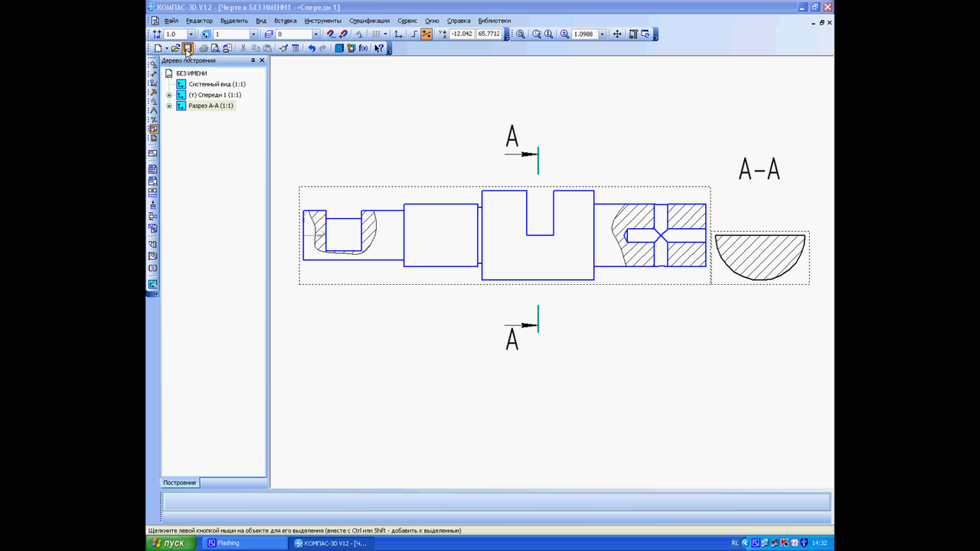Click the Save document toolbar icon
This screenshot has width=980, height=551.
[188, 48]
